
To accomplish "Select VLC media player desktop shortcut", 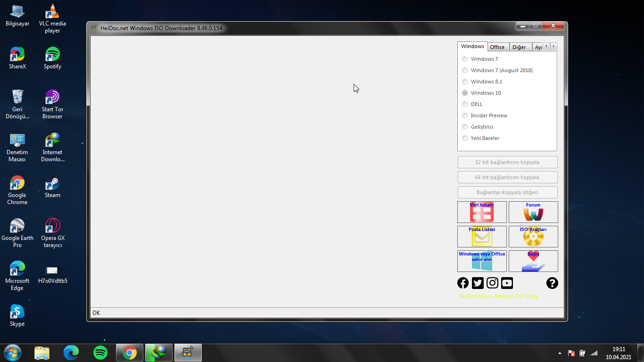I will coord(52,19).
